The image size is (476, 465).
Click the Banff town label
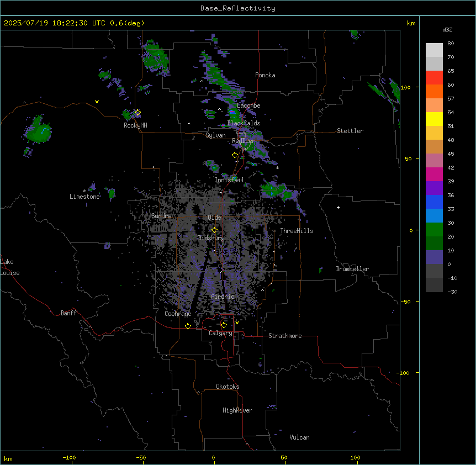tap(68, 313)
